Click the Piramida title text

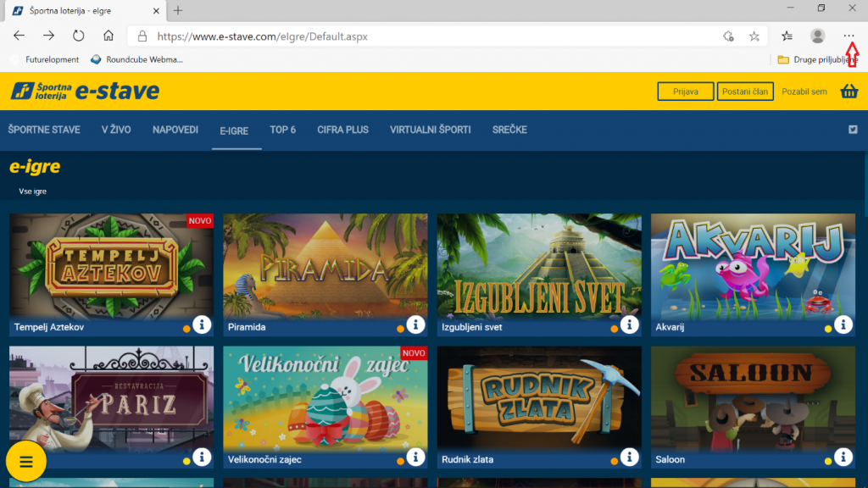tap(247, 327)
